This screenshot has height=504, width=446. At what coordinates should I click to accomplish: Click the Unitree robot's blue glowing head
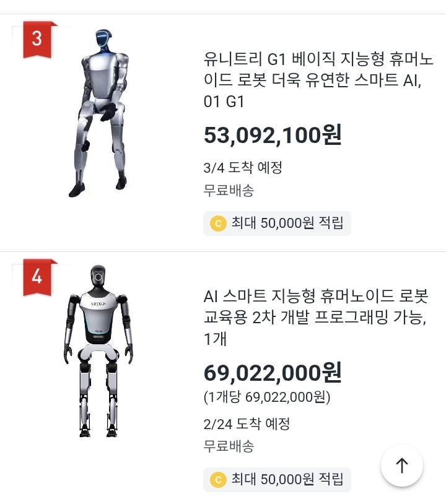(102, 39)
